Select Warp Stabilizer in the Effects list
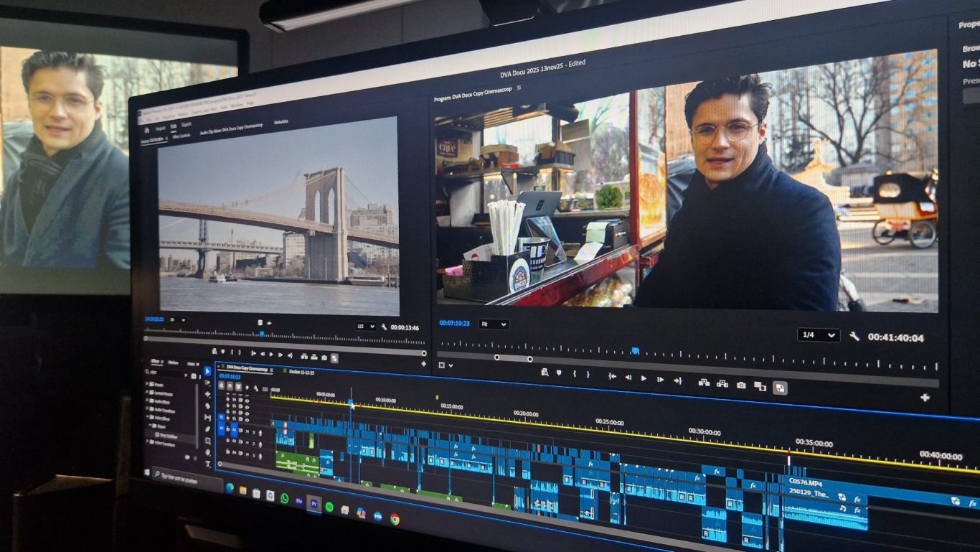 coord(166,436)
